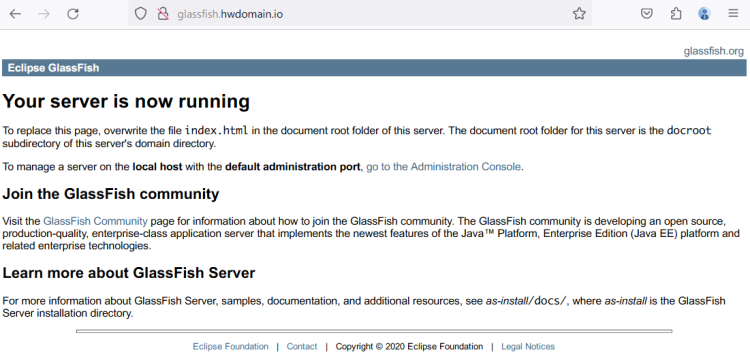
Task: Open the glassfish.org link
Action: [x=714, y=51]
